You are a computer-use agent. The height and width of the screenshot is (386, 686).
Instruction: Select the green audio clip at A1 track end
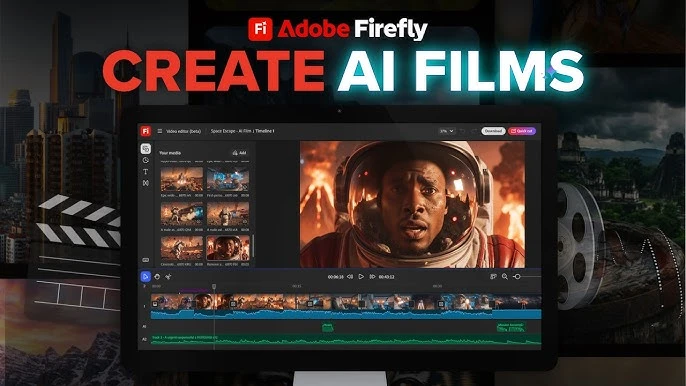click(x=511, y=327)
